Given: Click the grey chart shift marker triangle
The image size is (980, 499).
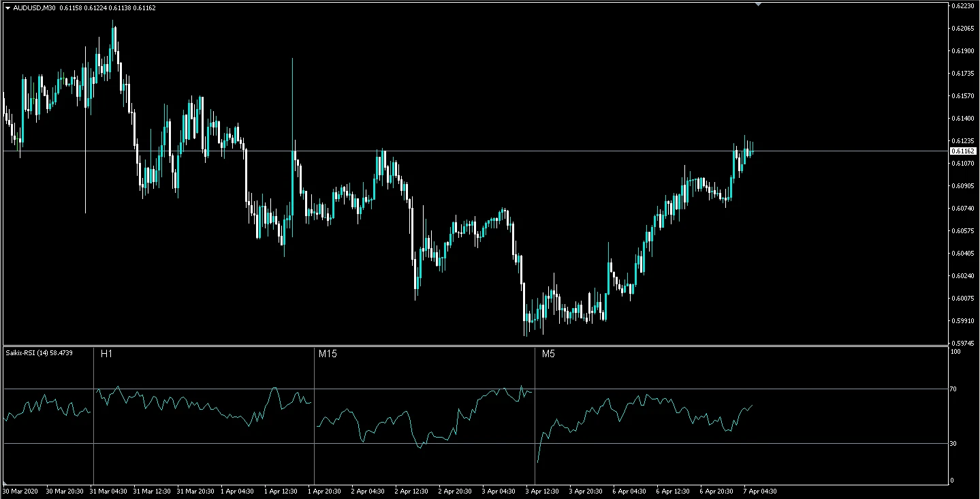Looking at the screenshot, I should [x=758, y=4].
